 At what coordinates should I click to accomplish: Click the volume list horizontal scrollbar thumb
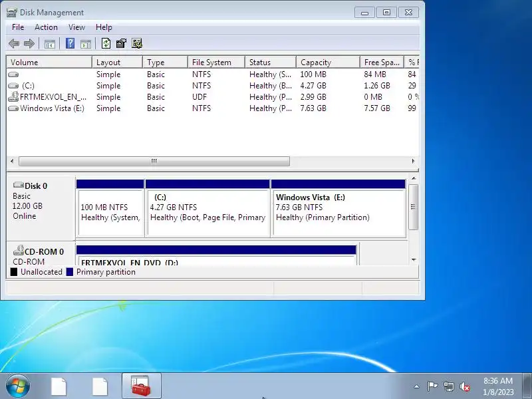click(x=154, y=161)
